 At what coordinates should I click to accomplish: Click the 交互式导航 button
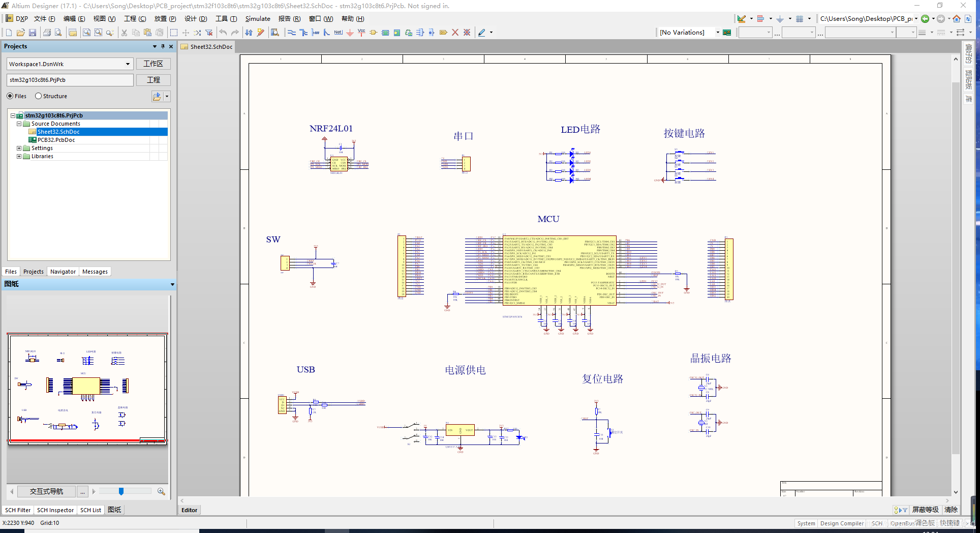pos(46,491)
